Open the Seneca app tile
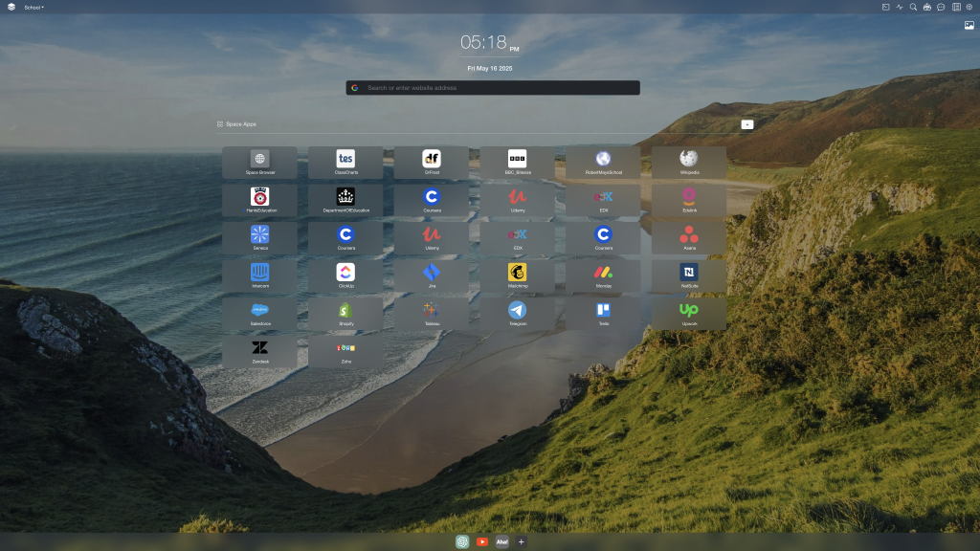This screenshot has height=551, width=980. (x=260, y=238)
